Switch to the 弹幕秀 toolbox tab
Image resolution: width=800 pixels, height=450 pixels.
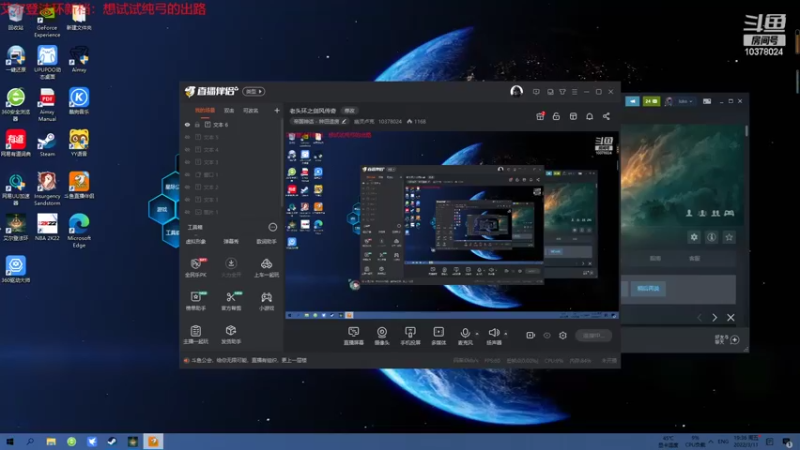[x=231, y=242]
